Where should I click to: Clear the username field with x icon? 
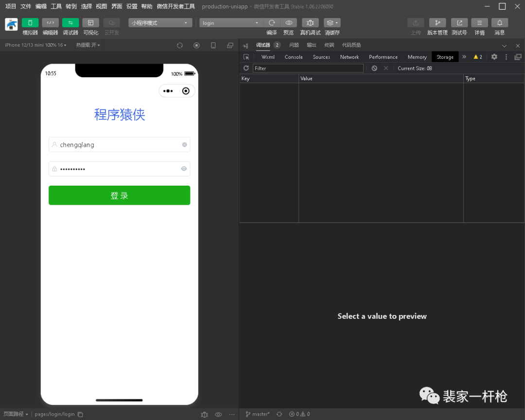point(184,145)
